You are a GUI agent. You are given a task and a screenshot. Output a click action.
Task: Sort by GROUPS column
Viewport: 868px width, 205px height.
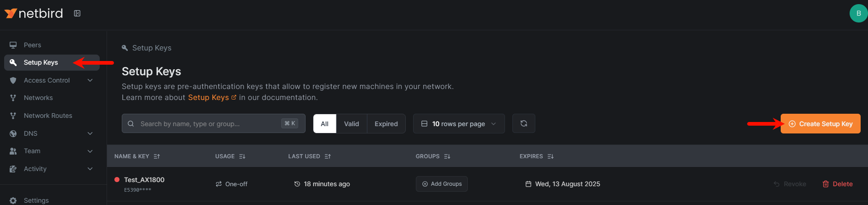(433, 156)
